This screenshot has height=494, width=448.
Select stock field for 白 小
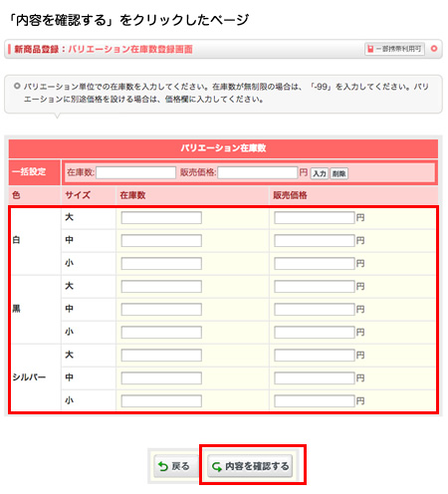pyautogui.click(x=161, y=264)
